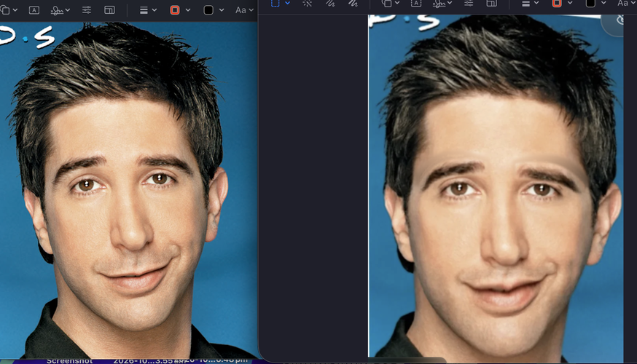The height and width of the screenshot is (364, 637).
Task: Select the Text box tool in the left window
Action: click(x=34, y=10)
